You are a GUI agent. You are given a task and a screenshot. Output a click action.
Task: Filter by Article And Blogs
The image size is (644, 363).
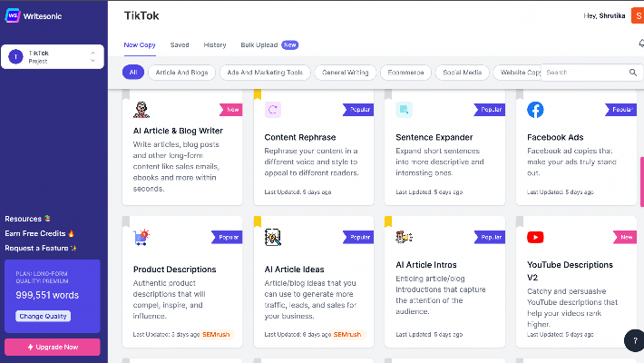click(x=181, y=73)
